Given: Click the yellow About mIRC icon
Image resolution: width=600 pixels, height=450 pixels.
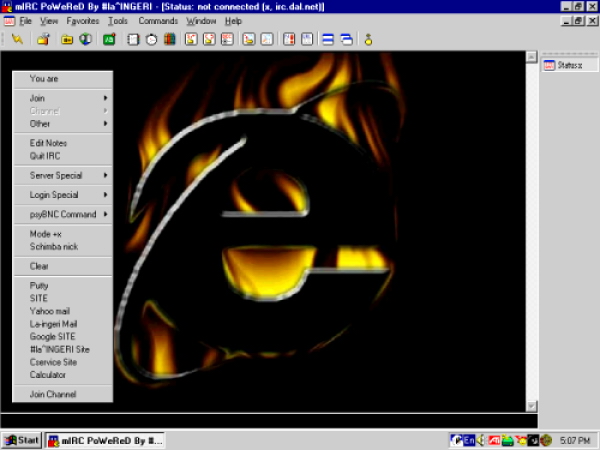Looking at the screenshot, I should point(368,39).
